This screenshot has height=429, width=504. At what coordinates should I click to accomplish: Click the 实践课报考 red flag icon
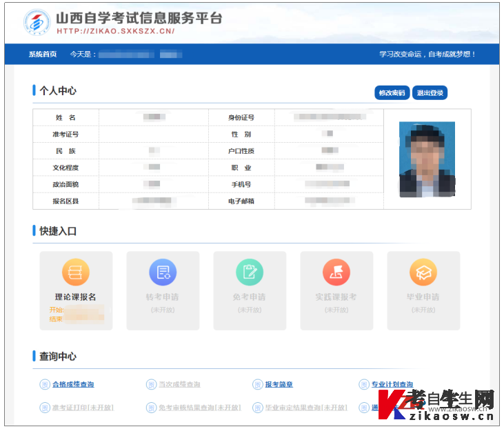coord(336,272)
